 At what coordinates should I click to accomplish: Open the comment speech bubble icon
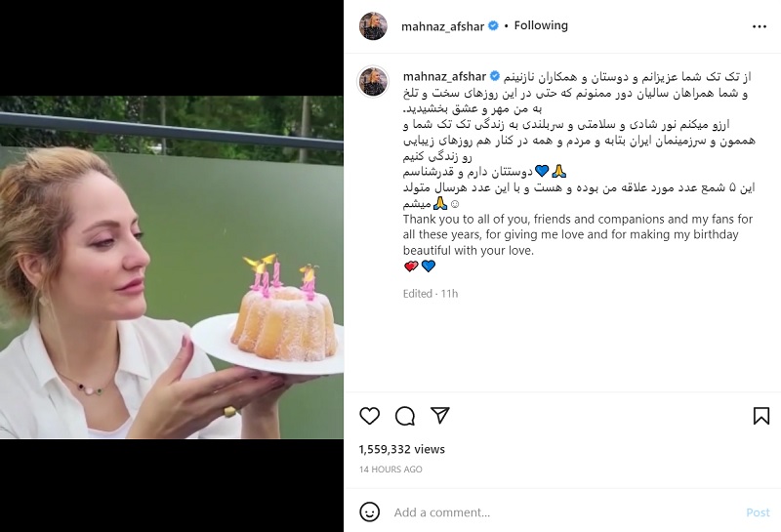[x=405, y=416]
